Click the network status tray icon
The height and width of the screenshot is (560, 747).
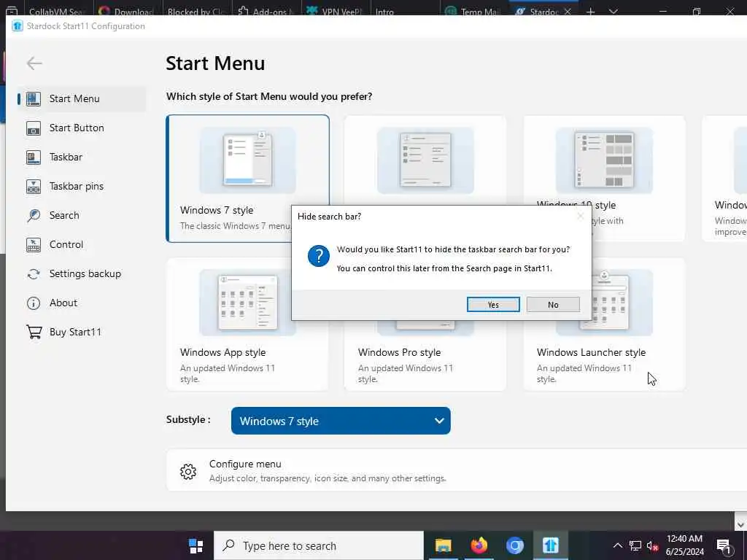tap(635, 545)
